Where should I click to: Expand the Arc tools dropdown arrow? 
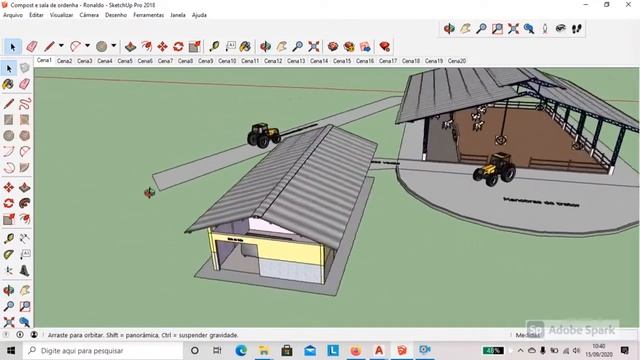[x=87, y=46]
